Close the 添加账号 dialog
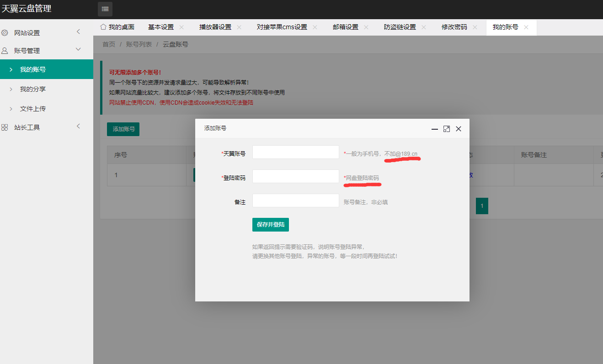 tap(459, 129)
